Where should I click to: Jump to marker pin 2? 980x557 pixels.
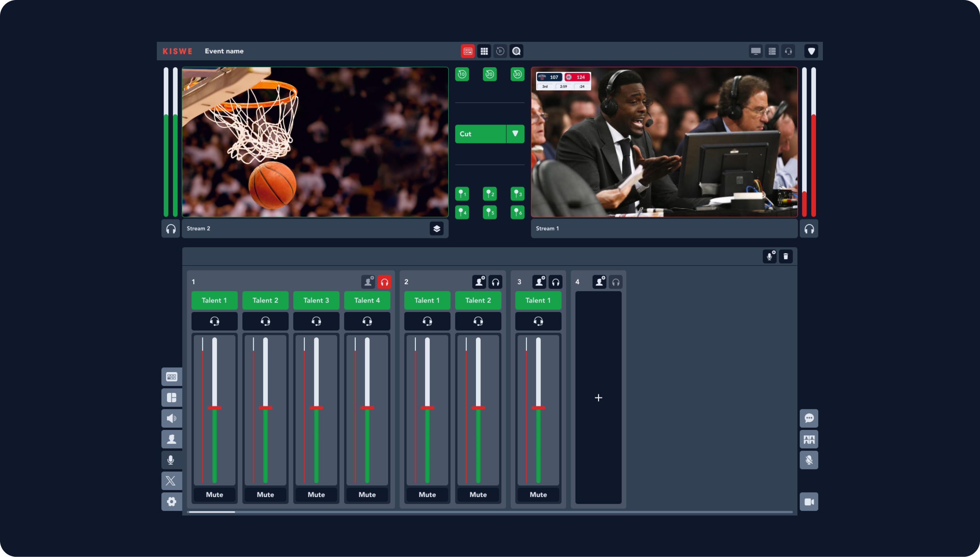tap(490, 194)
